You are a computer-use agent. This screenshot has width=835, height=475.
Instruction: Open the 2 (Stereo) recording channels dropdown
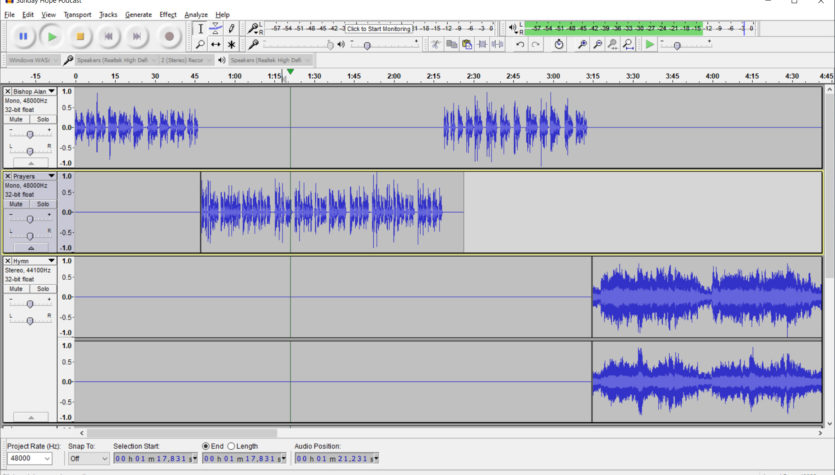pos(185,60)
